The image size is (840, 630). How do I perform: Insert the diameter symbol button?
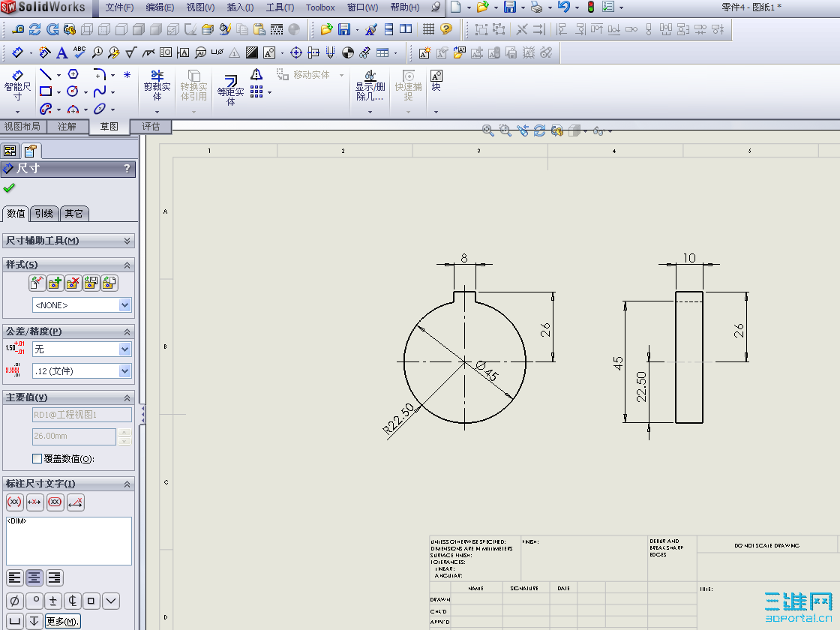pos(14,601)
